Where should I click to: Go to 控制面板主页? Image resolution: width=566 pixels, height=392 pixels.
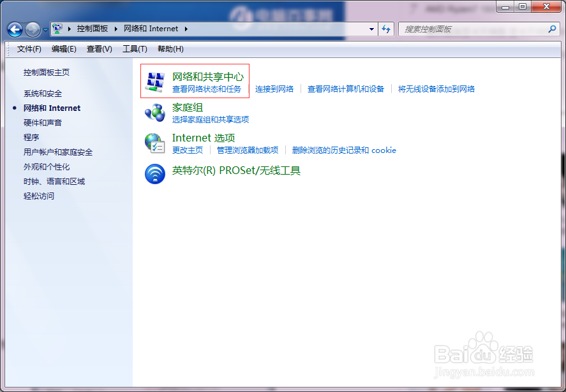tap(47, 73)
